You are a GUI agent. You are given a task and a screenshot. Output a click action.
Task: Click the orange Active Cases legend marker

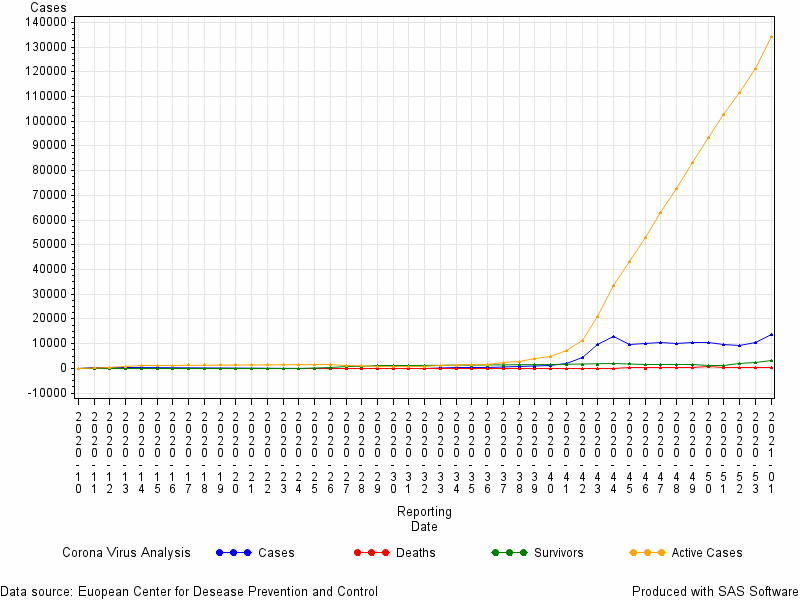coord(647,553)
